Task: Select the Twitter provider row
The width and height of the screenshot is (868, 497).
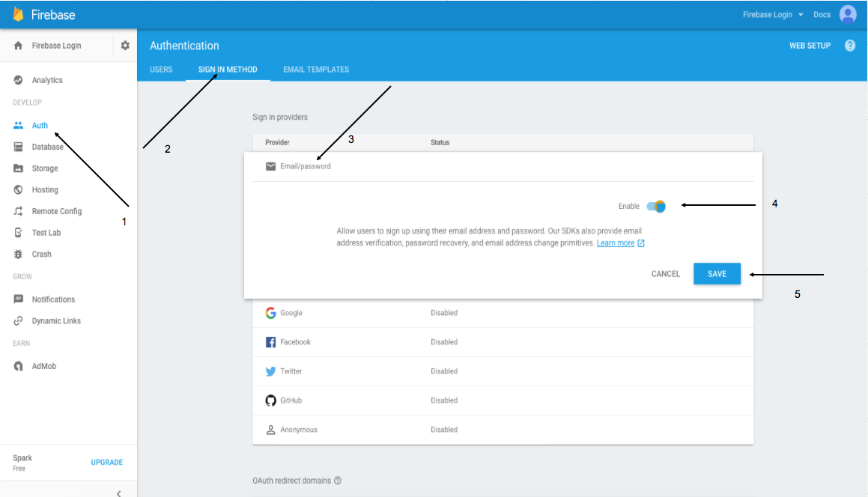Action: pos(503,371)
